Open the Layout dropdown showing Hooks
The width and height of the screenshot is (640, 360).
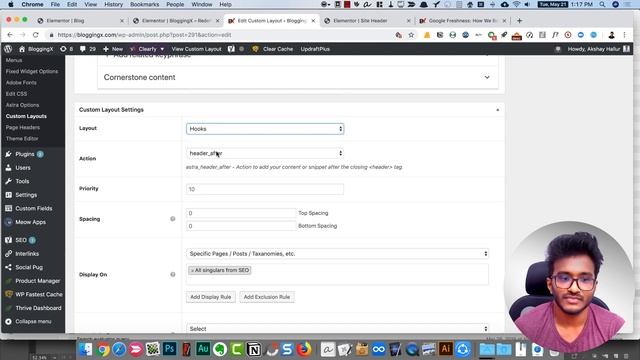tap(265, 129)
